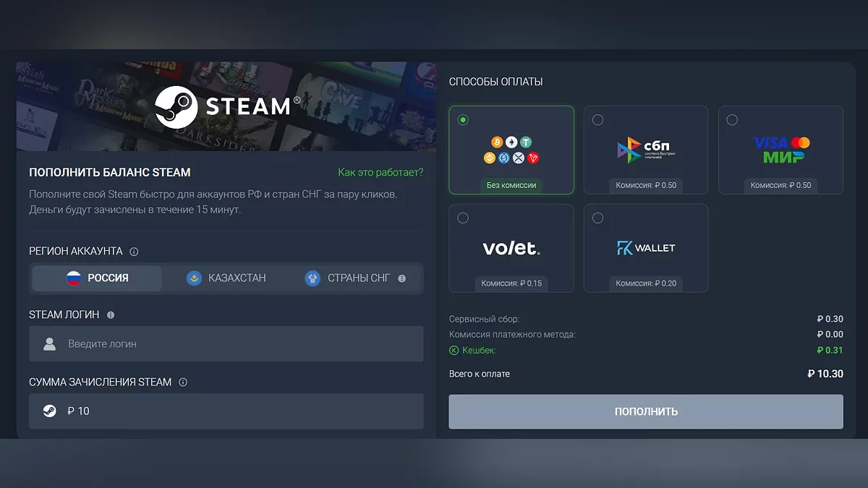Click the Сервисный сбор label
The width and height of the screenshot is (868, 488).
tap(484, 319)
